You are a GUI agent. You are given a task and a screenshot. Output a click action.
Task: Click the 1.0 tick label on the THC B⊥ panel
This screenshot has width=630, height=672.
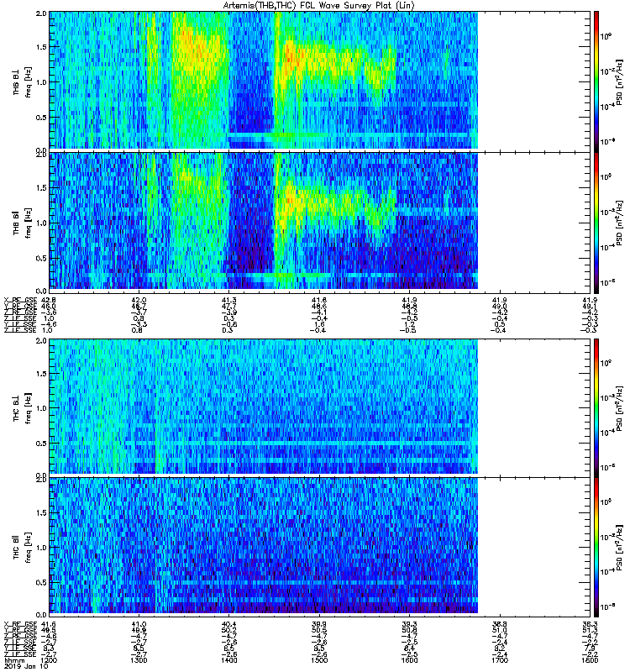[x=41, y=408]
